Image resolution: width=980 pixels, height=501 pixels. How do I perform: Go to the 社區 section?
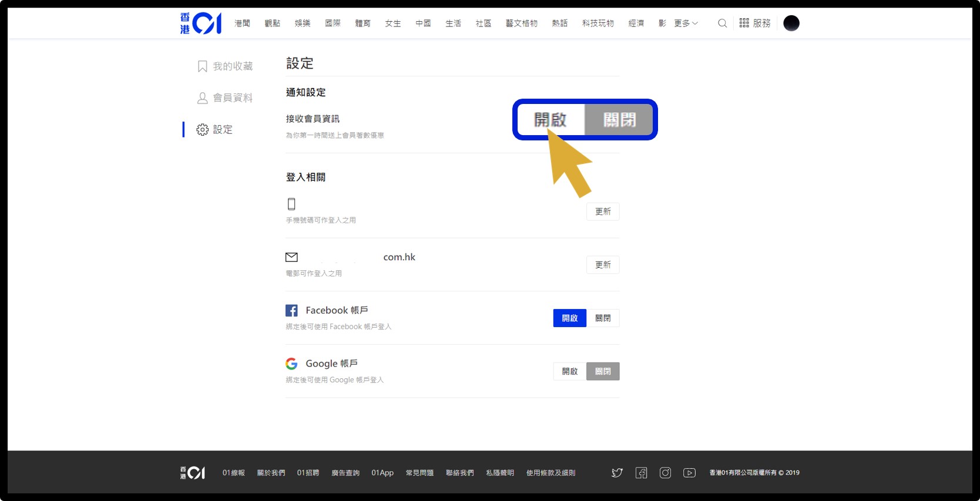(x=484, y=23)
